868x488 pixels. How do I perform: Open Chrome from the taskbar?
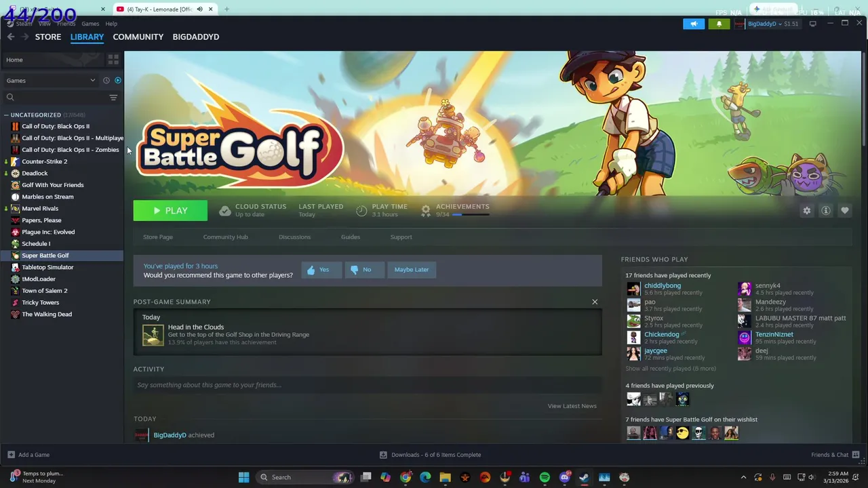coord(406,477)
